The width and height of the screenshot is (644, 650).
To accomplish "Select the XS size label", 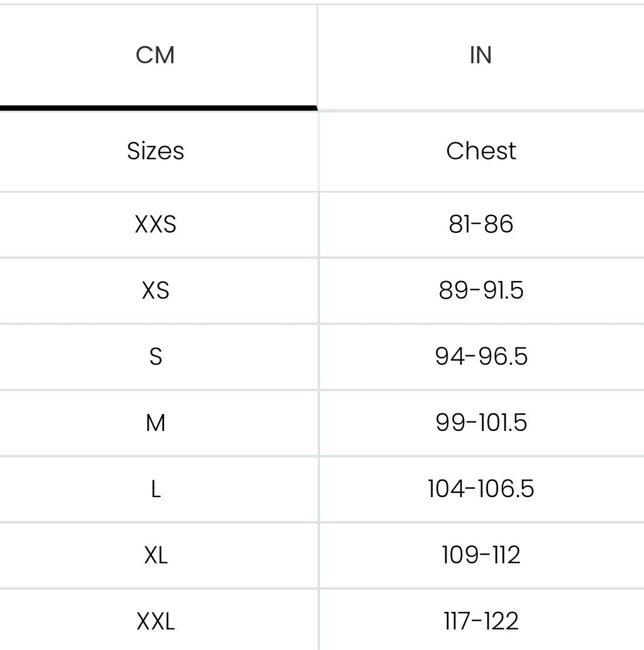I will [155, 290].
